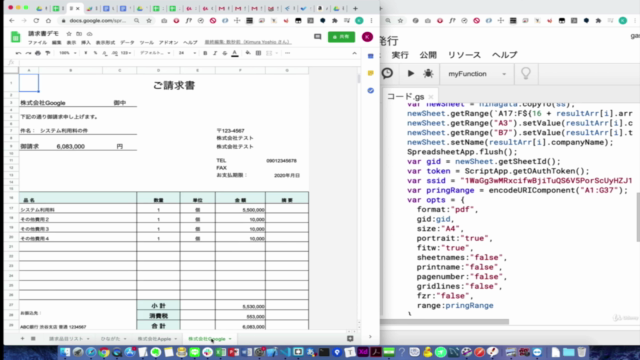
Task: Click the triggers clock icon in script editor
Action: click(387, 73)
